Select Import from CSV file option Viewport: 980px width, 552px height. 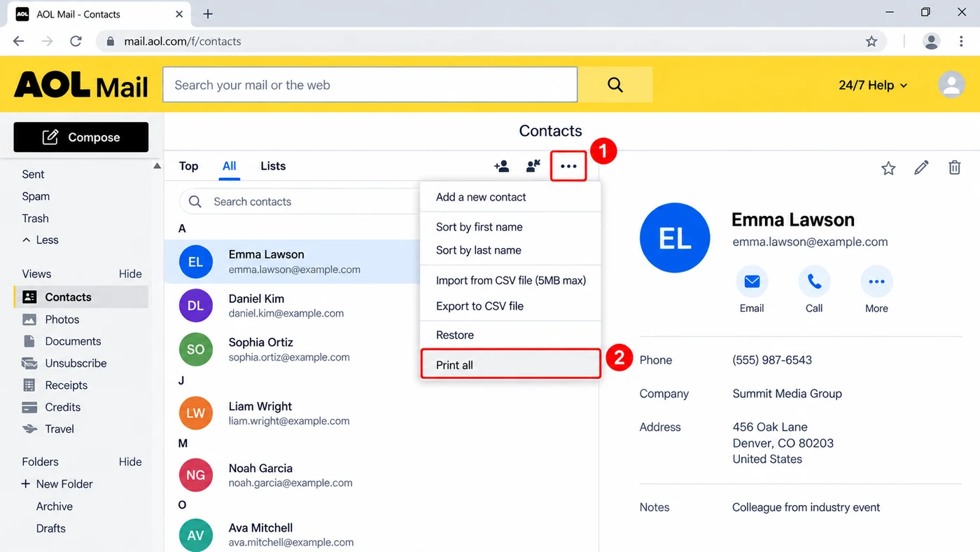tap(510, 280)
